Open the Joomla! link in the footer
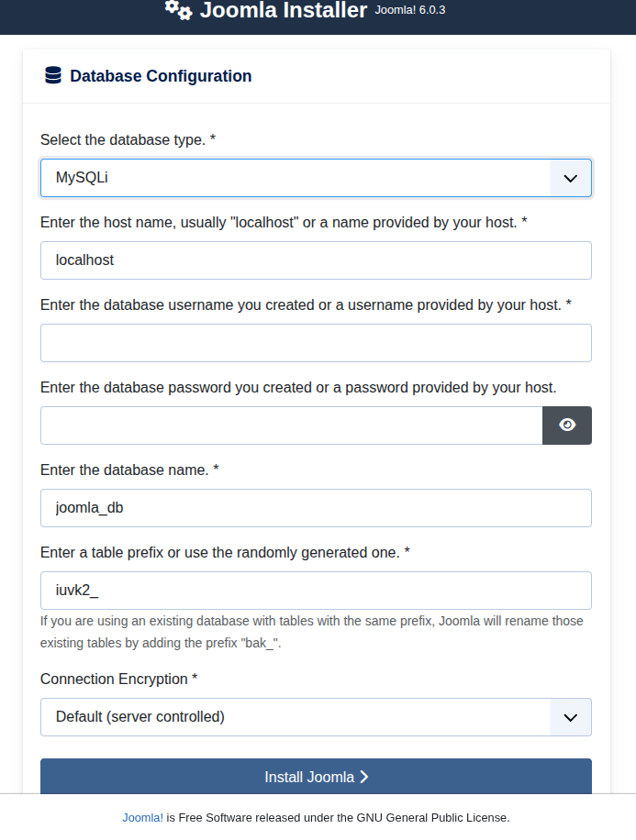Image resolution: width=636 pixels, height=840 pixels. pyautogui.click(x=142, y=817)
